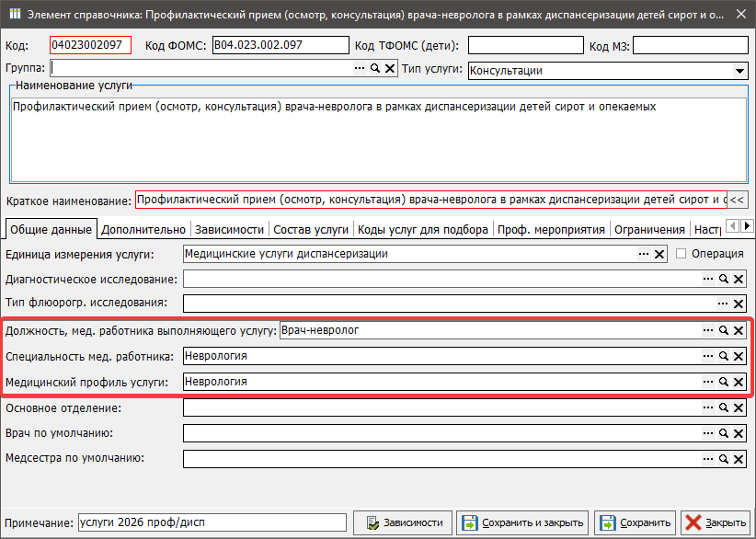Search Медсестра по умолчанию via magnifier

click(723, 459)
